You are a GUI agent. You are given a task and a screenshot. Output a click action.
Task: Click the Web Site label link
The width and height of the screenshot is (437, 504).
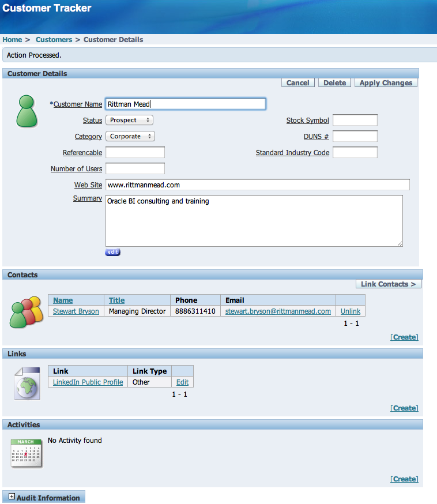click(x=88, y=185)
